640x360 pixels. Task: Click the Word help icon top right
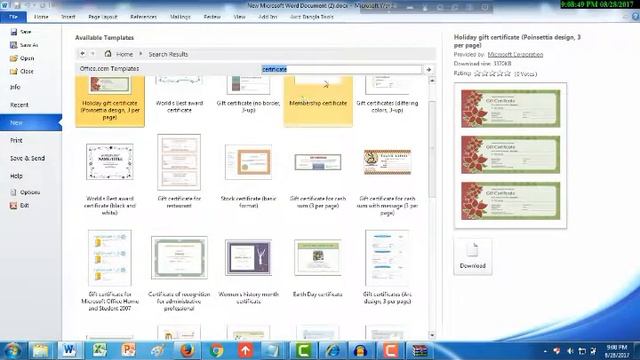tap(635, 16)
